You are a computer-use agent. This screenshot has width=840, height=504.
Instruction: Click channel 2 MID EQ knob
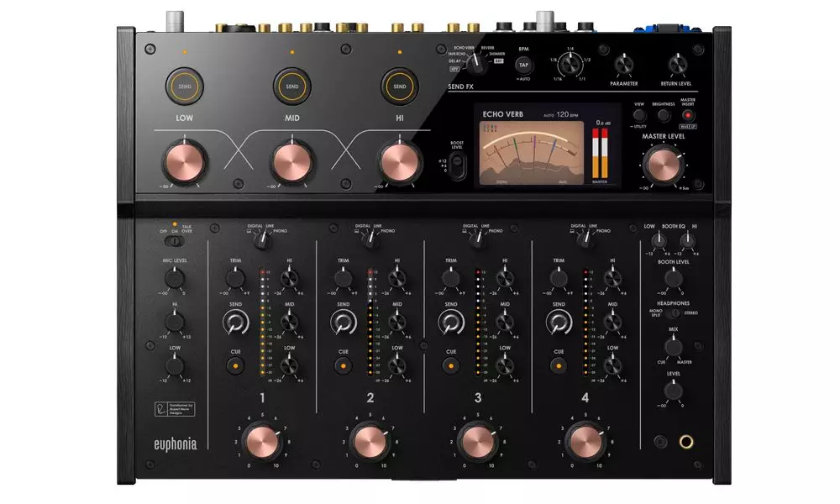397,323
